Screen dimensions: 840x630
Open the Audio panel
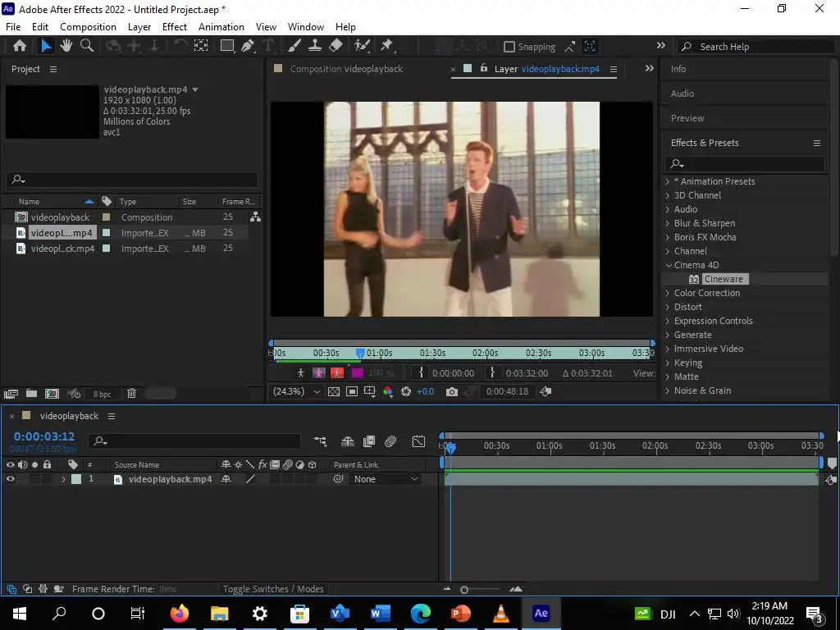682,94
